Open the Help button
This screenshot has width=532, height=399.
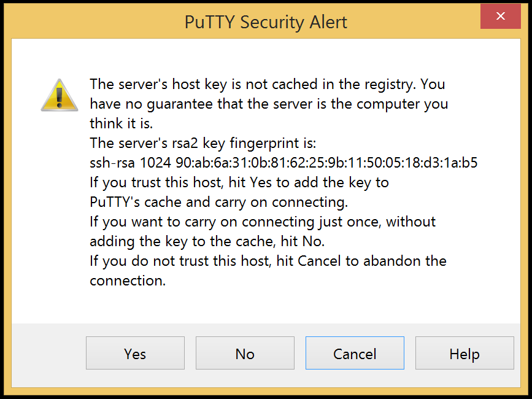tap(465, 353)
